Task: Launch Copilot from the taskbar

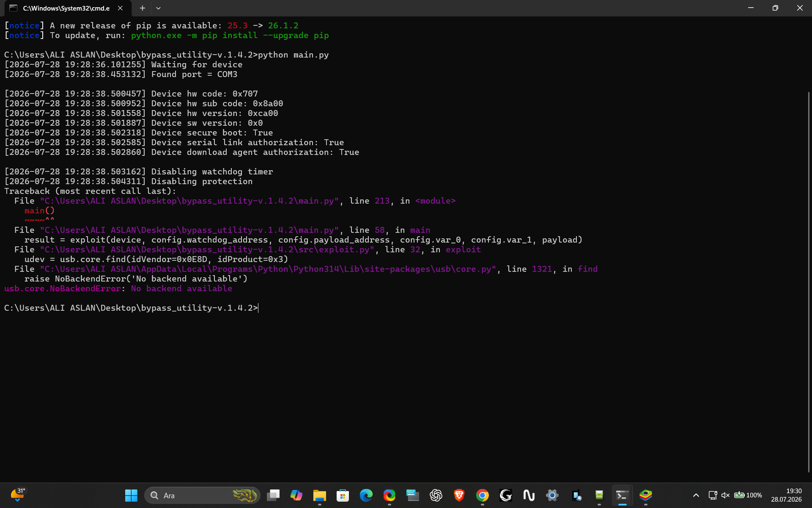Action: [x=296, y=495]
